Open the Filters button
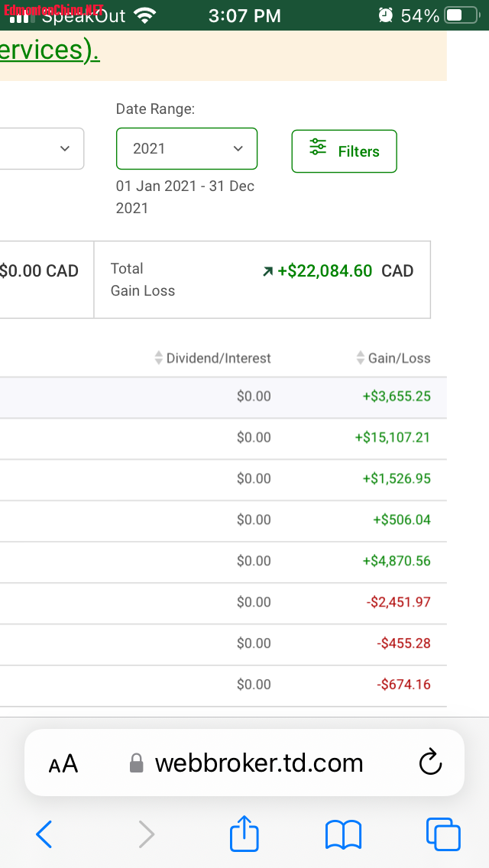Screen dimensions: 489x868 coord(344,151)
